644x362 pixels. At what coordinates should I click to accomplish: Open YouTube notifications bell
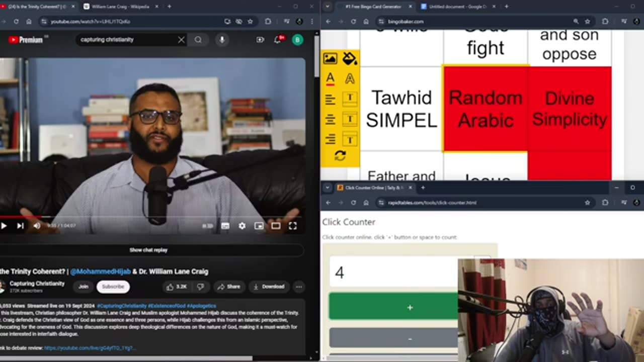[277, 40]
